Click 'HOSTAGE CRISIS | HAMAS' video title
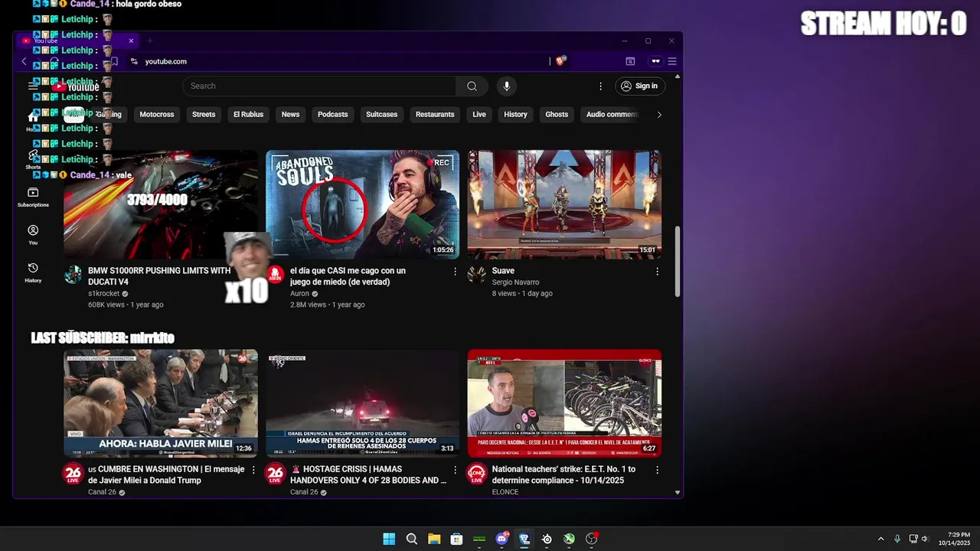 pyautogui.click(x=368, y=474)
